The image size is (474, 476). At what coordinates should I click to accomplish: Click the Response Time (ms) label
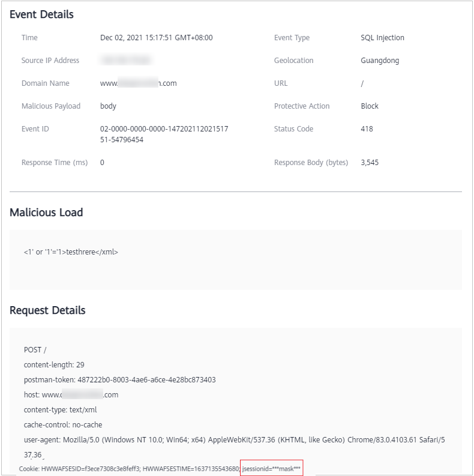(x=55, y=163)
